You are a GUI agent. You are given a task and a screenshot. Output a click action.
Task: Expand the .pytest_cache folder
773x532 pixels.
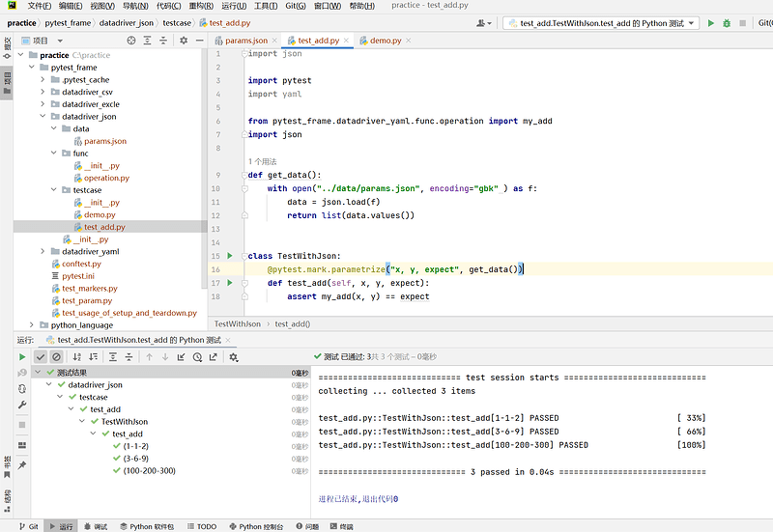43,79
